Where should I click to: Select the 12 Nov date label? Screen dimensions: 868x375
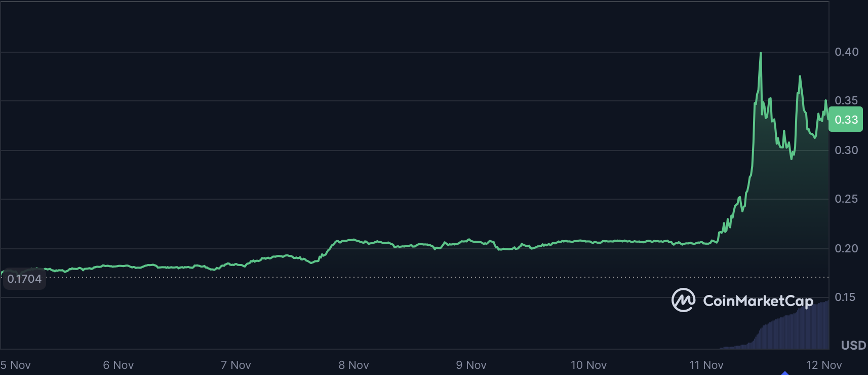[824, 365]
